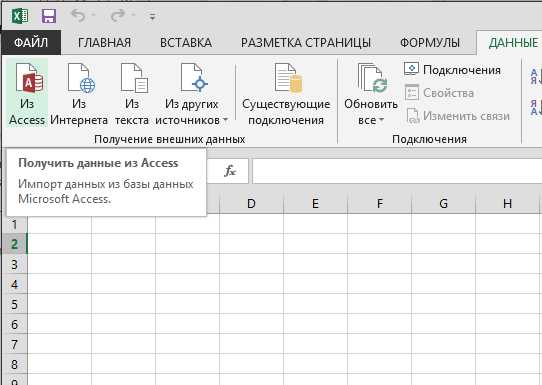
Task: Sort descending Я to А
Action: (536, 107)
